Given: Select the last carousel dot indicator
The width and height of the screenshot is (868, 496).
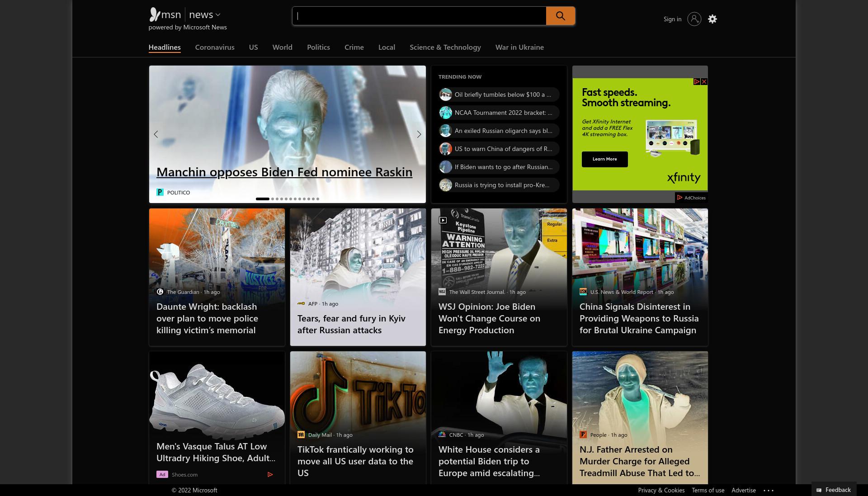Looking at the screenshot, I should click(x=318, y=199).
